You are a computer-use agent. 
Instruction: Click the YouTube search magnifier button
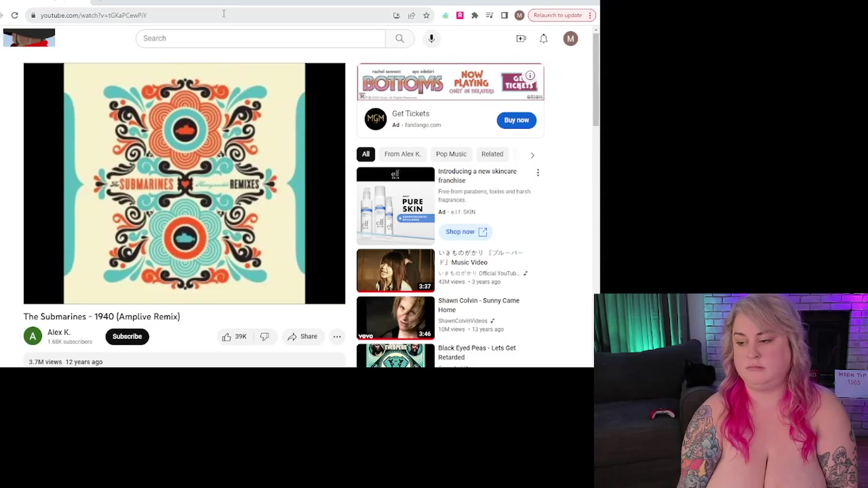click(x=400, y=38)
